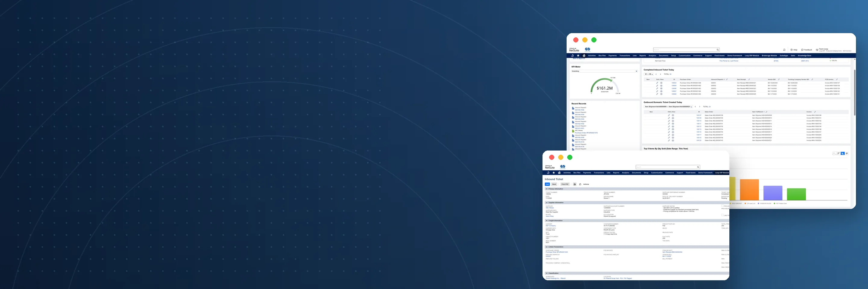This screenshot has height=289, width=868.
Task: Open Feedback in dashboard header
Action: [807, 50]
